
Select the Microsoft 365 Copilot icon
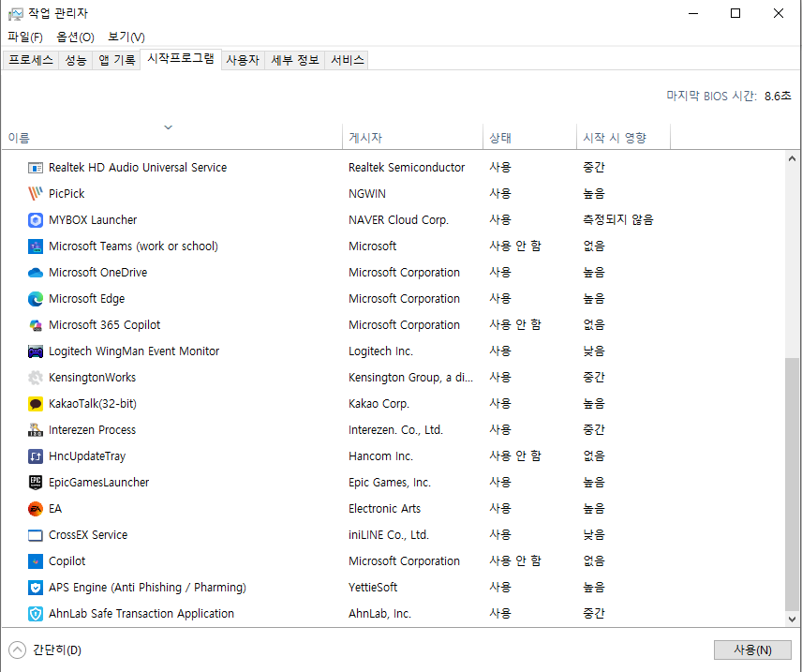point(36,325)
